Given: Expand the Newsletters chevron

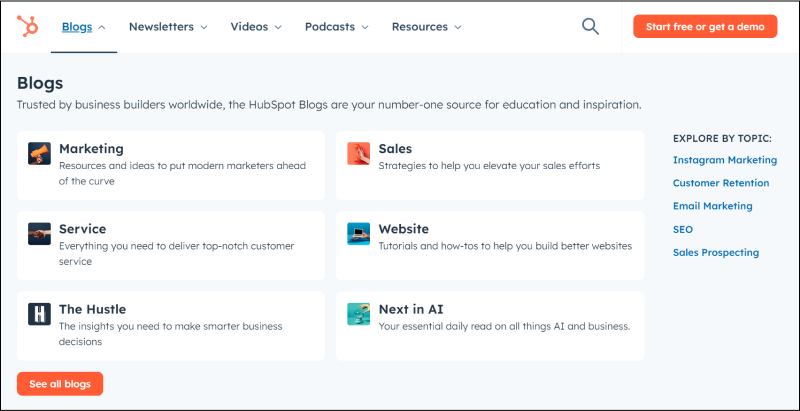Looking at the screenshot, I should coord(204,28).
